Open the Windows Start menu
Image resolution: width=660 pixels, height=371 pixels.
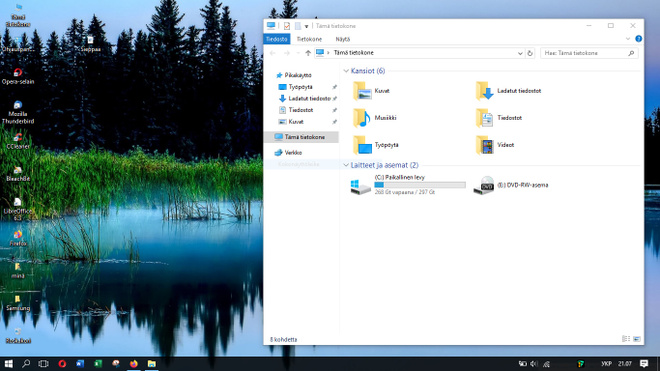(x=8, y=363)
